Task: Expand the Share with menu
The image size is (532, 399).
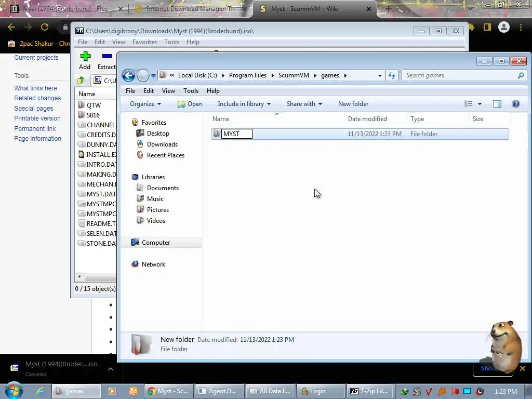Action: coord(304,104)
